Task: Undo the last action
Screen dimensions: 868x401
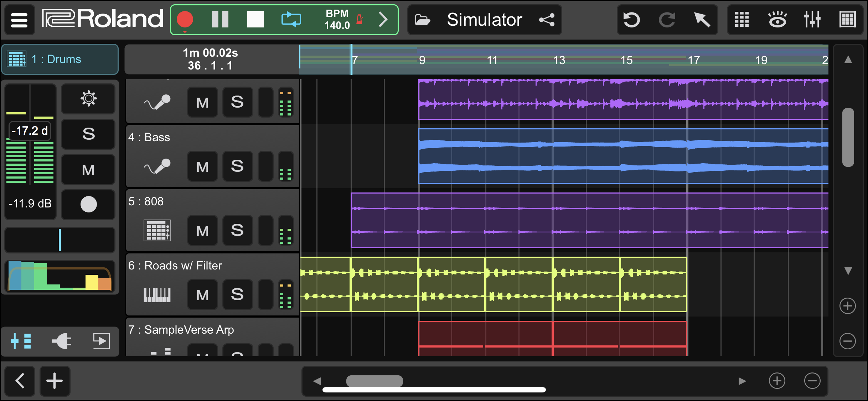Action: coord(632,20)
